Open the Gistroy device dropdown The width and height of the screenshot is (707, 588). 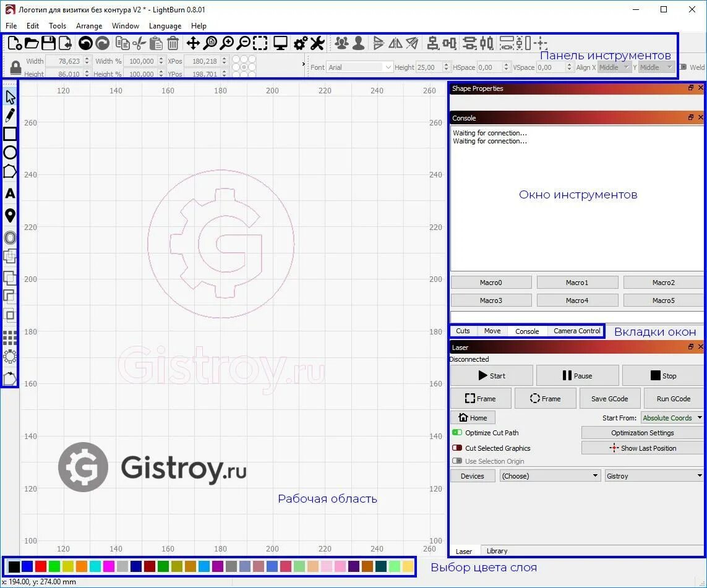click(x=654, y=476)
